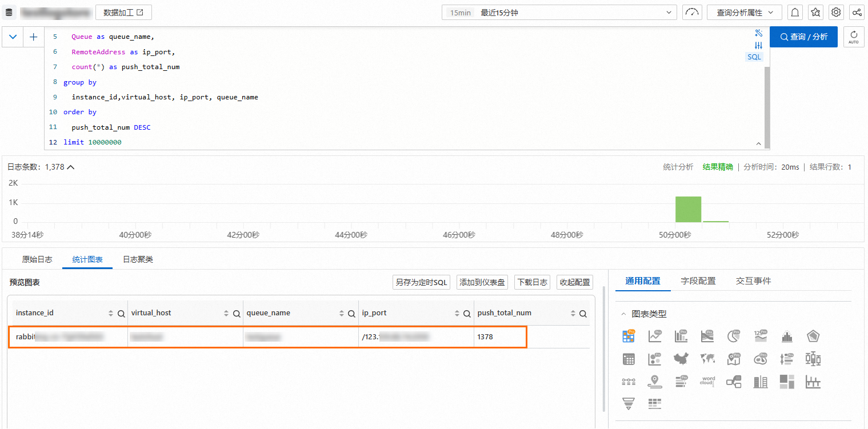Search the queue_name column with magnifier

click(x=352, y=314)
